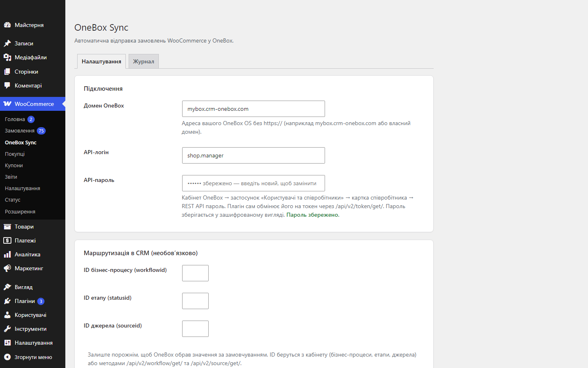Click the Плагіни plug icon
The height and width of the screenshot is (368, 588).
point(7,301)
